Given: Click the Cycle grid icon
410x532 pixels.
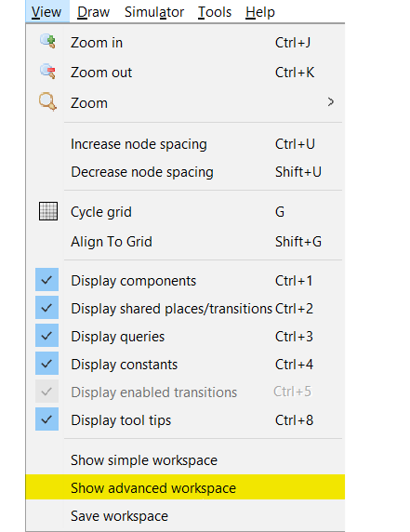Looking at the screenshot, I should click(48, 211).
